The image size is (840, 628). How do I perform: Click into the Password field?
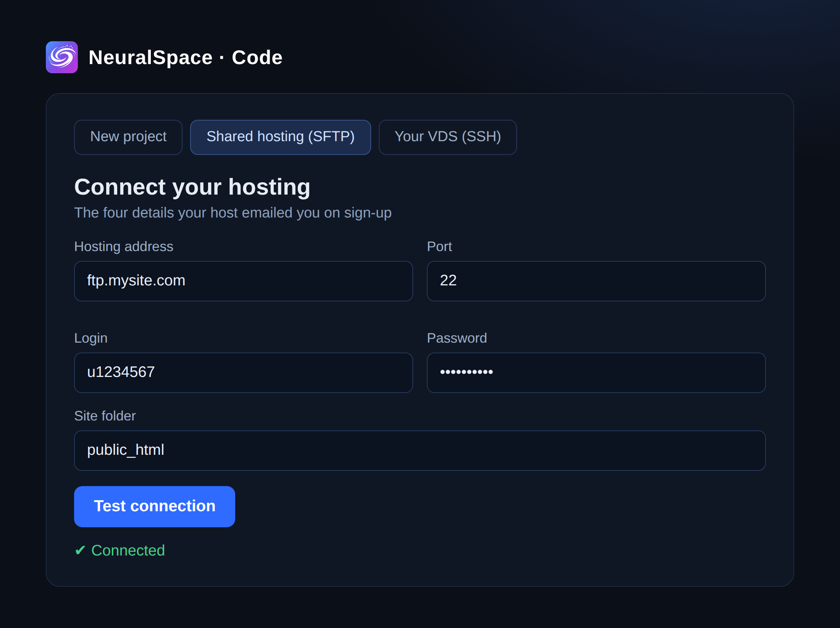[x=596, y=373]
